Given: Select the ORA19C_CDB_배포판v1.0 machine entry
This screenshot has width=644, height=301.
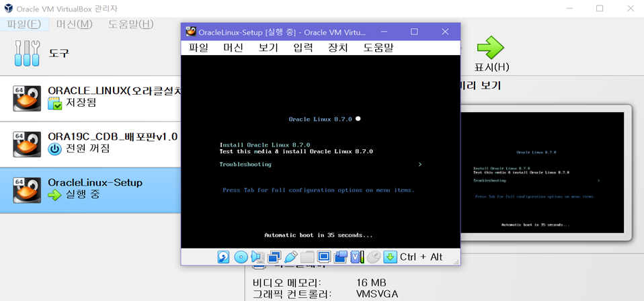Looking at the screenshot, I should (x=90, y=144).
